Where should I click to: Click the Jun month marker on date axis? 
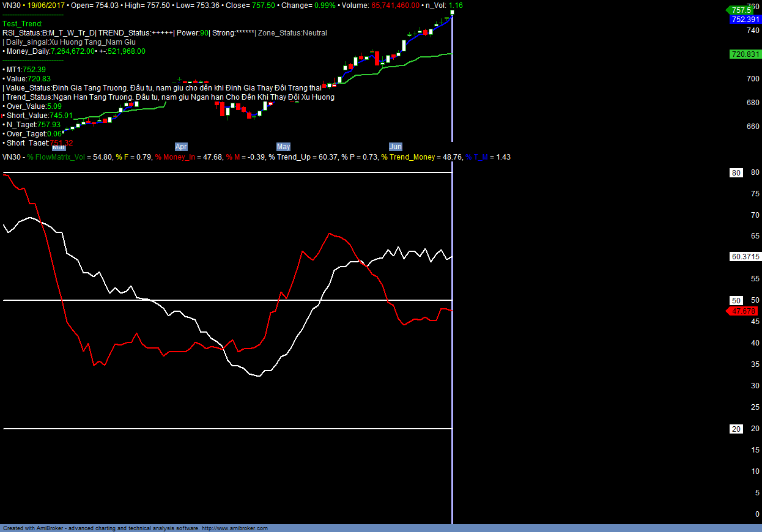tap(396, 147)
